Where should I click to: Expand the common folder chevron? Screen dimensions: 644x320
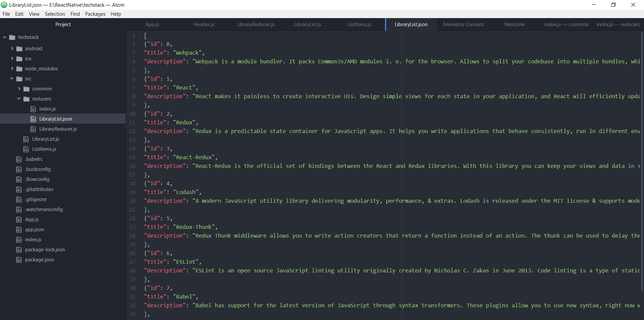19,89
